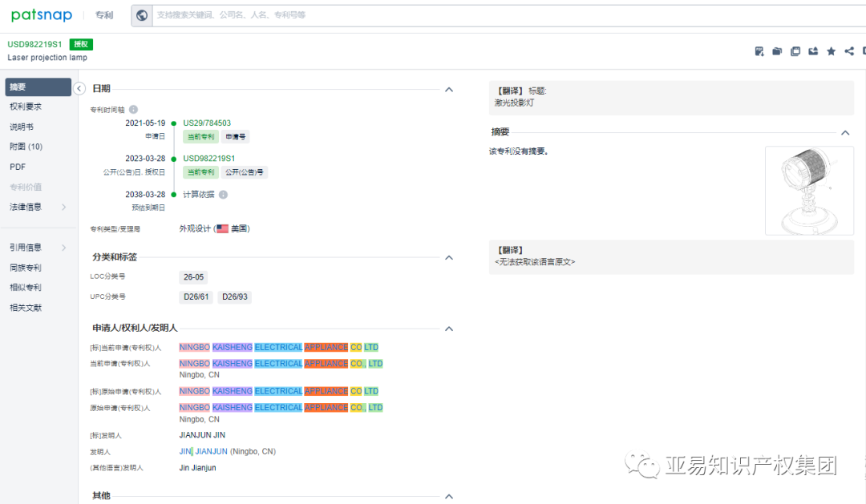
Task: Open application number US29/784503 link
Action: [x=207, y=123]
